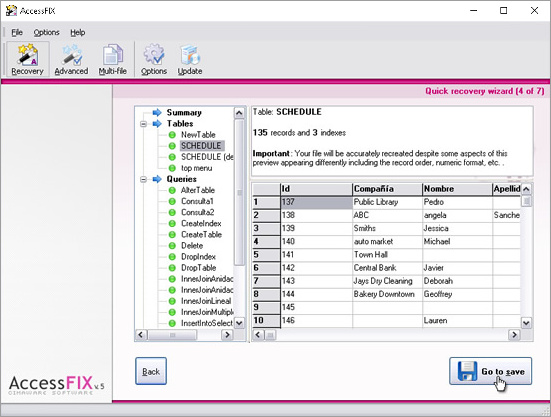Click the AccessFIX title bar app icon
551x417 pixels.
(x=11, y=11)
